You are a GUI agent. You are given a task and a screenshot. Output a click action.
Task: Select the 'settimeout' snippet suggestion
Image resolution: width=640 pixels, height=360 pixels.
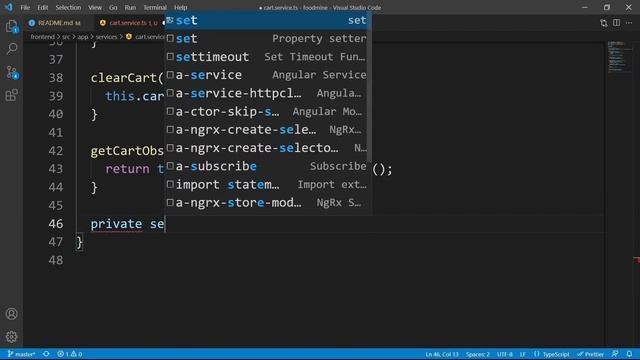click(x=267, y=57)
